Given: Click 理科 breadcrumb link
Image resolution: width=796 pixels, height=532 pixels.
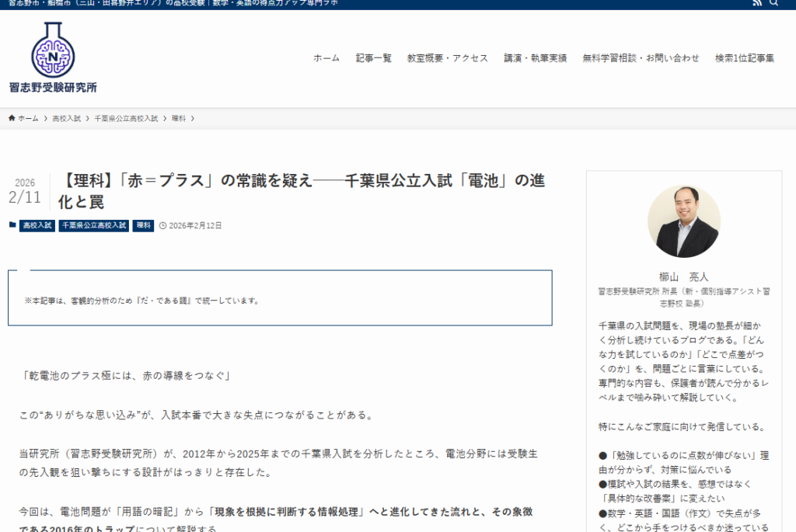Looking at the screenshot, I should [179, 119].
